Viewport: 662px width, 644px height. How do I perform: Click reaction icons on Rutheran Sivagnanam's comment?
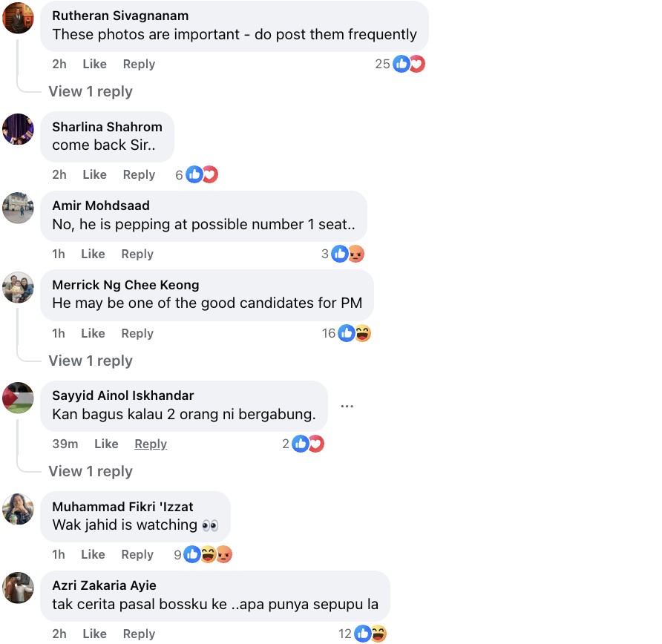coord(409,65)
